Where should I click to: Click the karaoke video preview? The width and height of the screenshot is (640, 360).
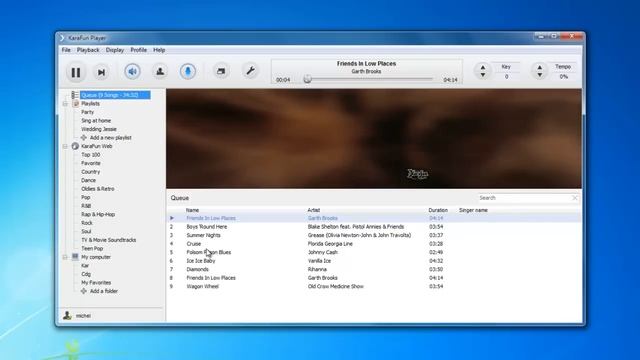[374, 139]
